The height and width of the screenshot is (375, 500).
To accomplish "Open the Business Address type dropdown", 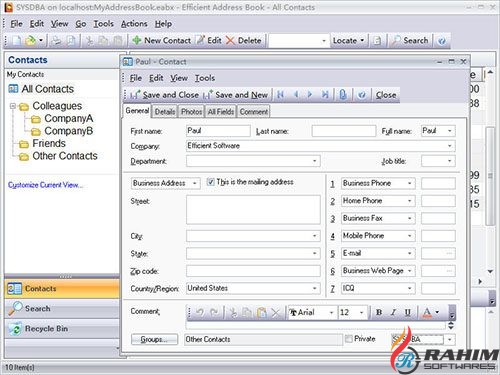I will [x=194, y=183].
